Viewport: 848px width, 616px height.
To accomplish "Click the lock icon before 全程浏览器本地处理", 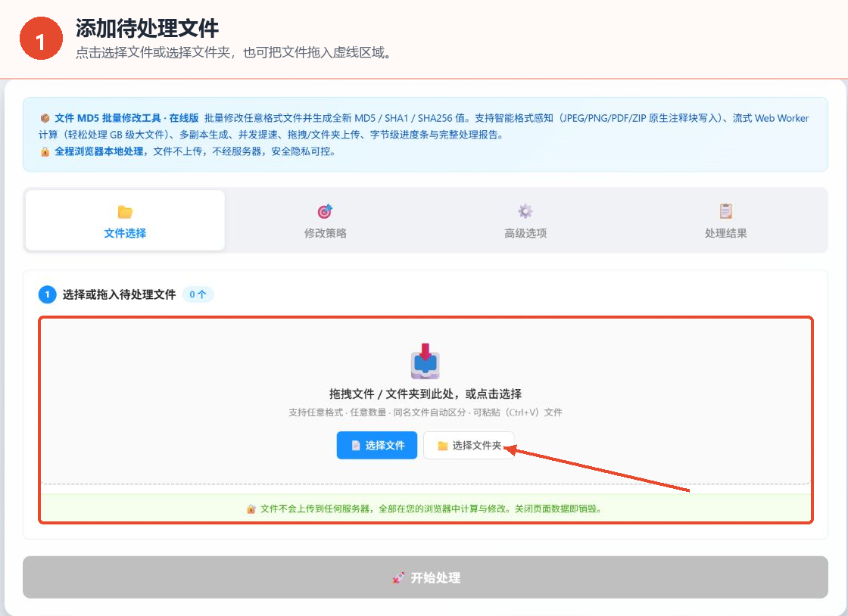I will (x=45, y=151).
